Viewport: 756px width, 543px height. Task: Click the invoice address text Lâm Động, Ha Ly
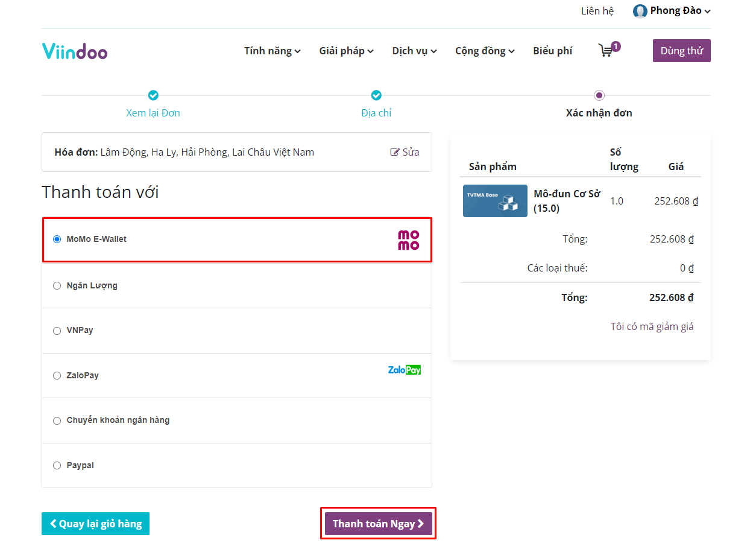pos(207,152)
